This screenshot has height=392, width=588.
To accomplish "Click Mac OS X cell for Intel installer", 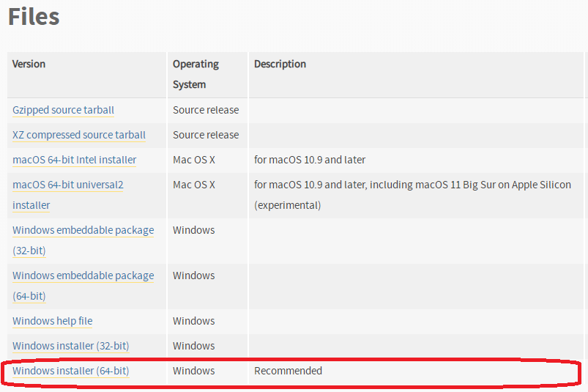I will (x=194, y=160).
